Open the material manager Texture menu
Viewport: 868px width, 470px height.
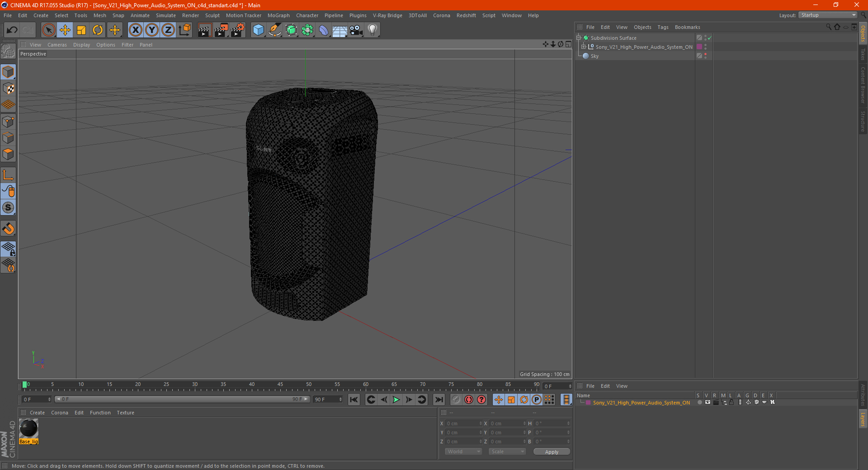125,413
